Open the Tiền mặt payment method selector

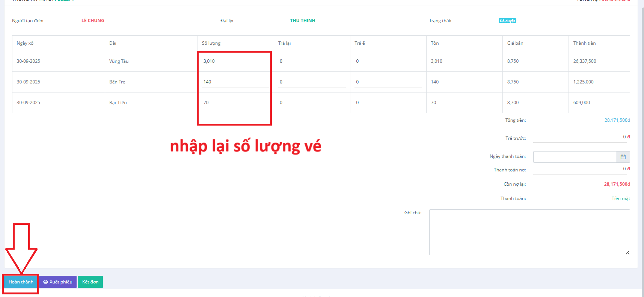pyautogui.click(x=620, y=199)
